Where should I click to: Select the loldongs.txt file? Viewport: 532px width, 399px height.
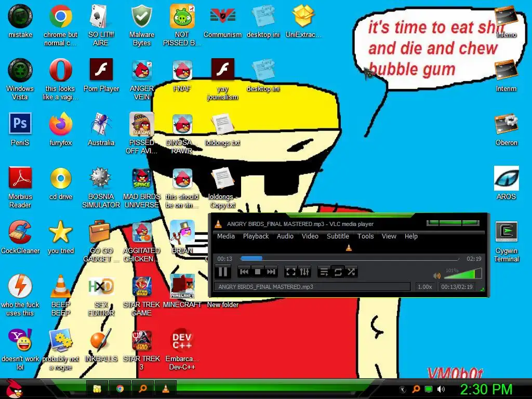point(222,129)
